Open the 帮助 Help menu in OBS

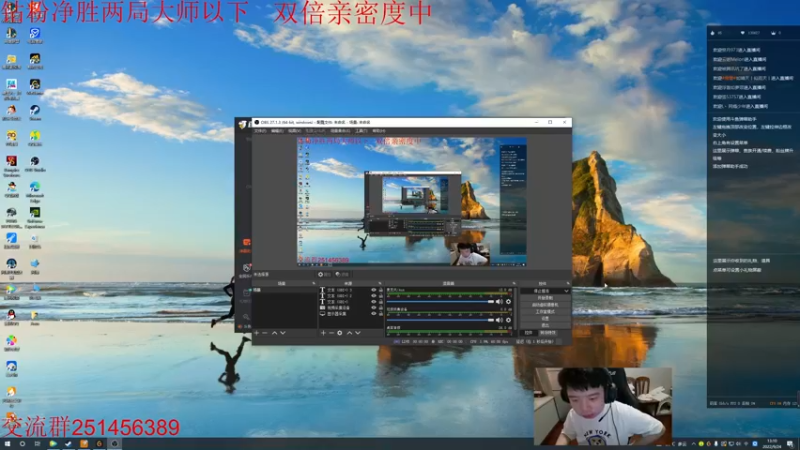tap(379, 131)
